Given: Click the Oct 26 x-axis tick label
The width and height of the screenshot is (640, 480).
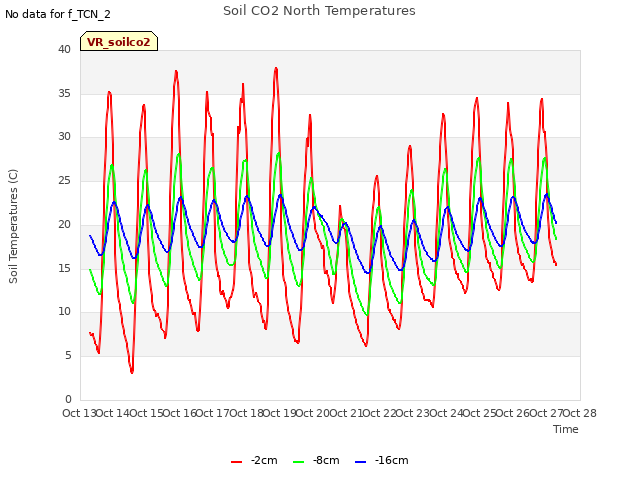Looking at the screenshot, I should (x=513, y=413).
